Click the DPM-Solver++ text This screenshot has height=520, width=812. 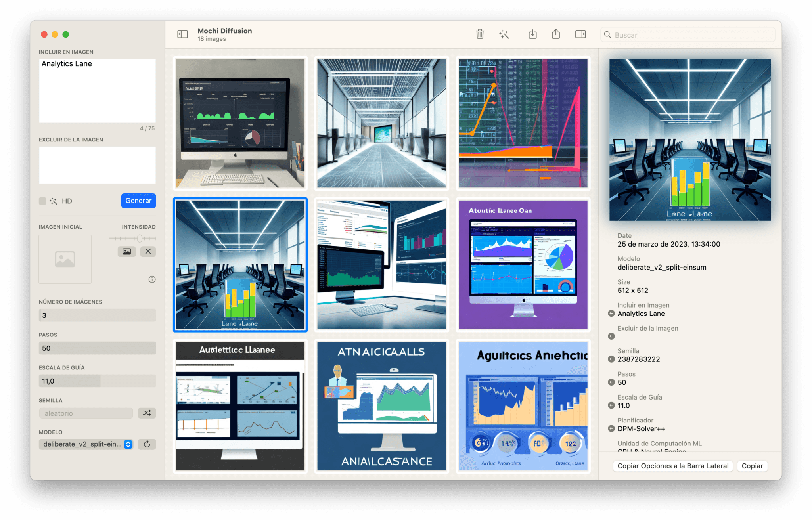[x=641, y=428]
